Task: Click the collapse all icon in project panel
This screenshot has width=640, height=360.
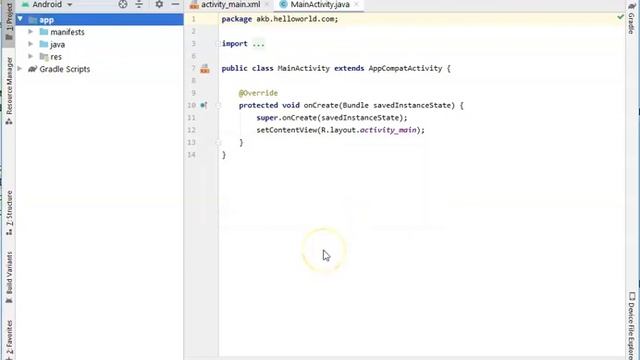Action: [139, 4]
